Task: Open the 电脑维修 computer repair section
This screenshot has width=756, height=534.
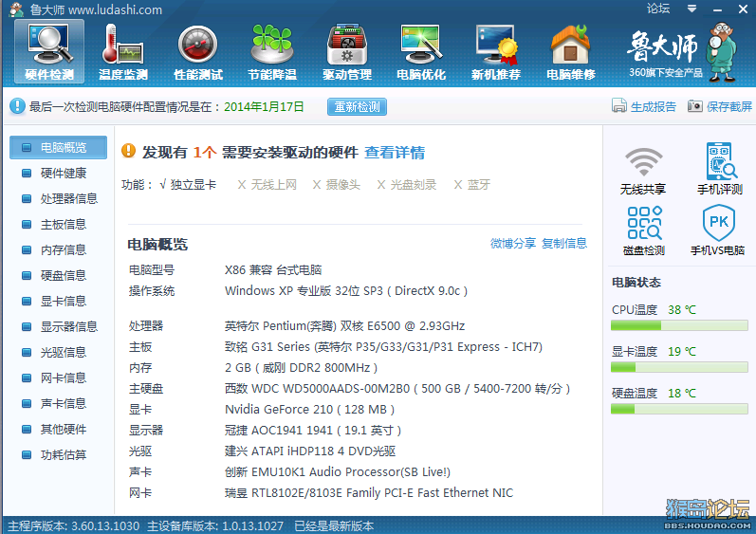Action: pyautogui.click(x=571, y=51)
